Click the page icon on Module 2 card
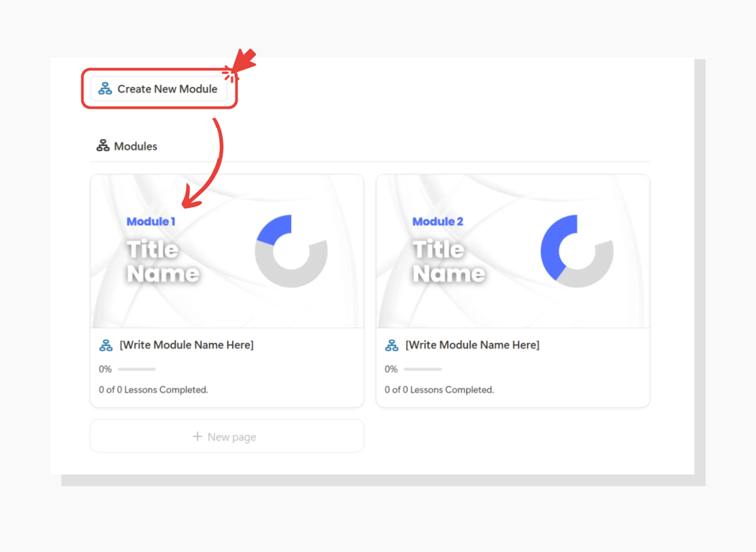Viewport: 756px width, 552px height. tap(392, 345)
